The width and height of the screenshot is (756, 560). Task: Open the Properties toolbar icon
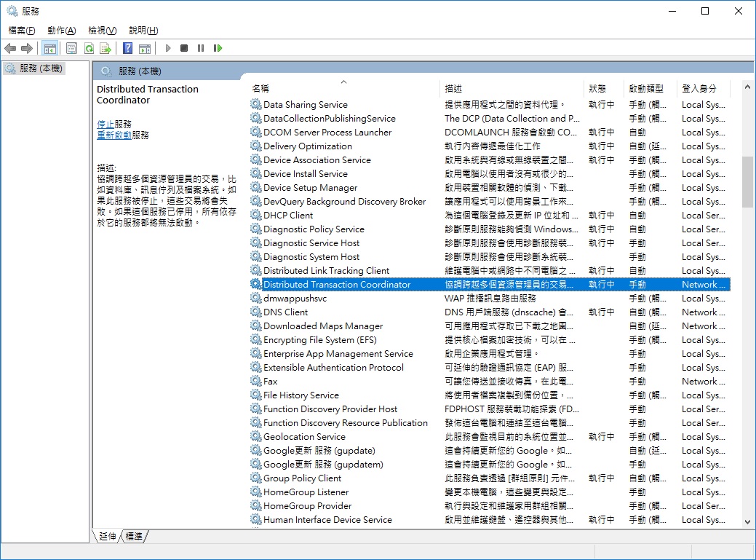click(71, 48)
